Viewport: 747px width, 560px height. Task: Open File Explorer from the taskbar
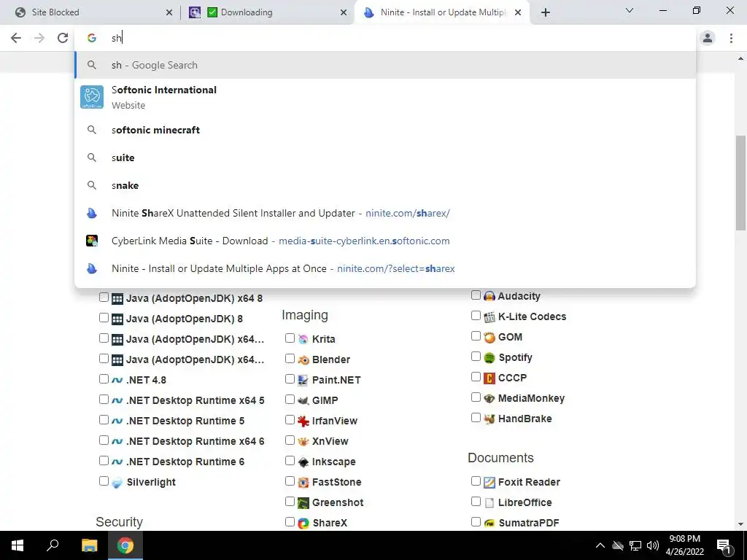pyautogui.click(x=89, y=545)
